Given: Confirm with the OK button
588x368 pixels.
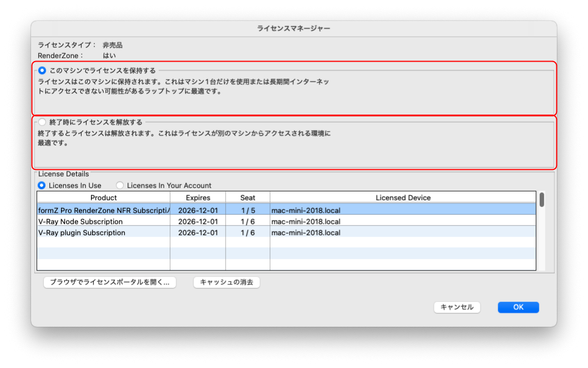Looking at the screenshot, I should click(518, 307).
